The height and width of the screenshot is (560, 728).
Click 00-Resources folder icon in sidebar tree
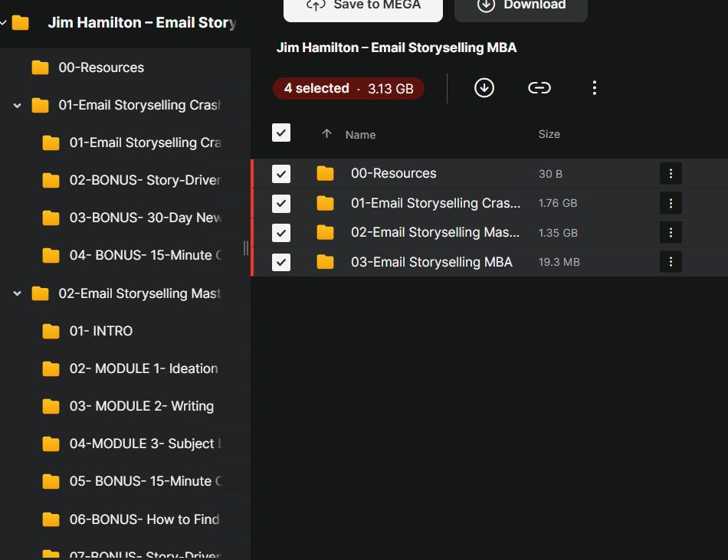(x=40, y=67)
